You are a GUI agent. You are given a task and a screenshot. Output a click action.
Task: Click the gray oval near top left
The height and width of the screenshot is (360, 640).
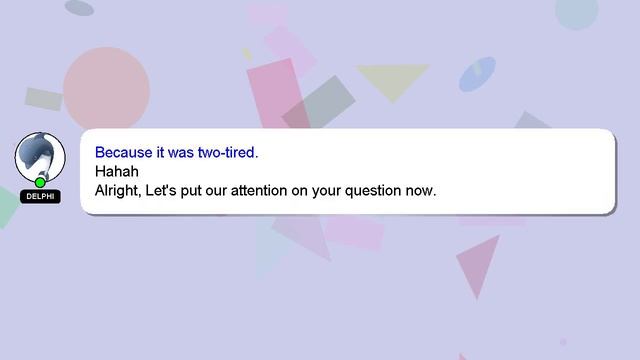[x=79, y=8]
